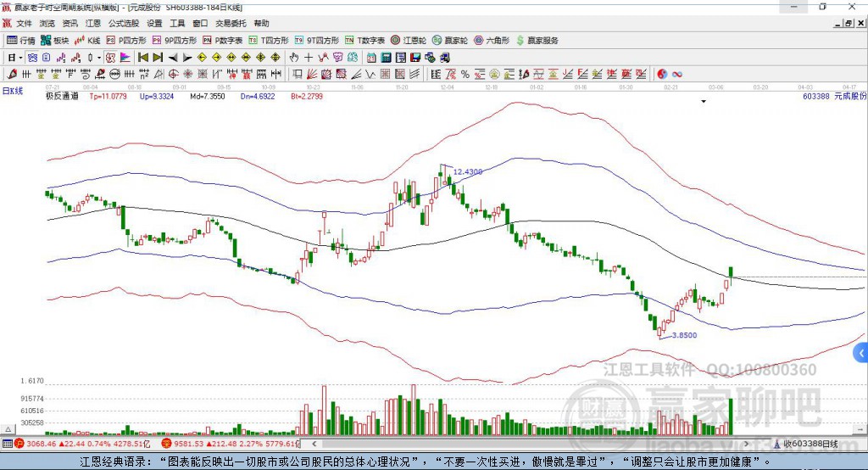This screenshot has height=470, width=868.
Task: Click the 极反通道 indicator name
Action: pyautogui.click(x=62, y=96)
